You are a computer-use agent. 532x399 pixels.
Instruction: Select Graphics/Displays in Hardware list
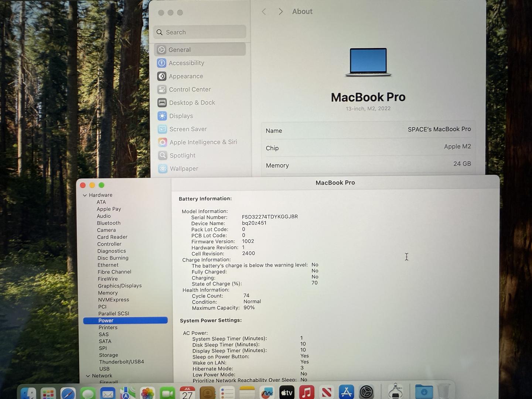[120, 286]
